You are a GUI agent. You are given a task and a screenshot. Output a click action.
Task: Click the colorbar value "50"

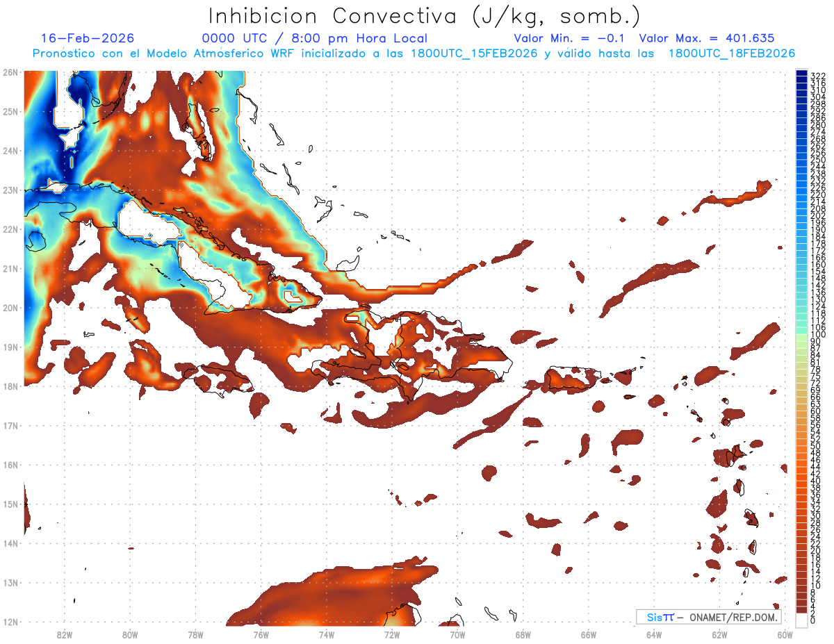click(816, 446)
